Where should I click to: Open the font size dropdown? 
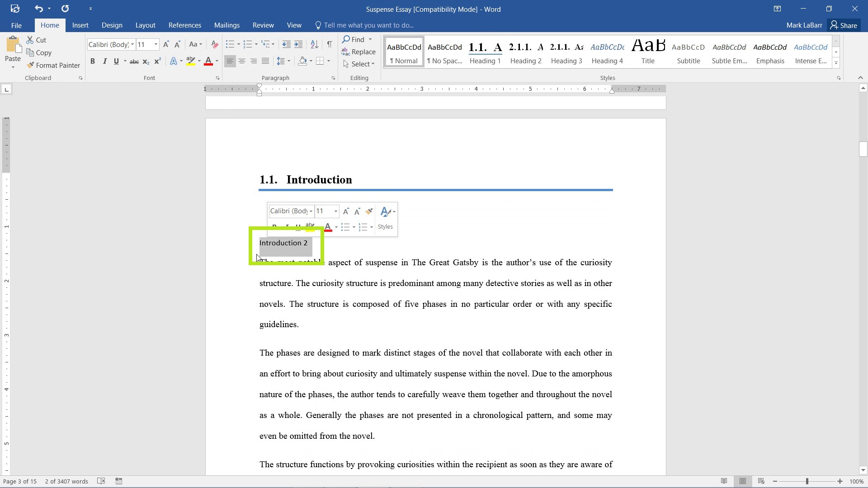pos(156,44)
